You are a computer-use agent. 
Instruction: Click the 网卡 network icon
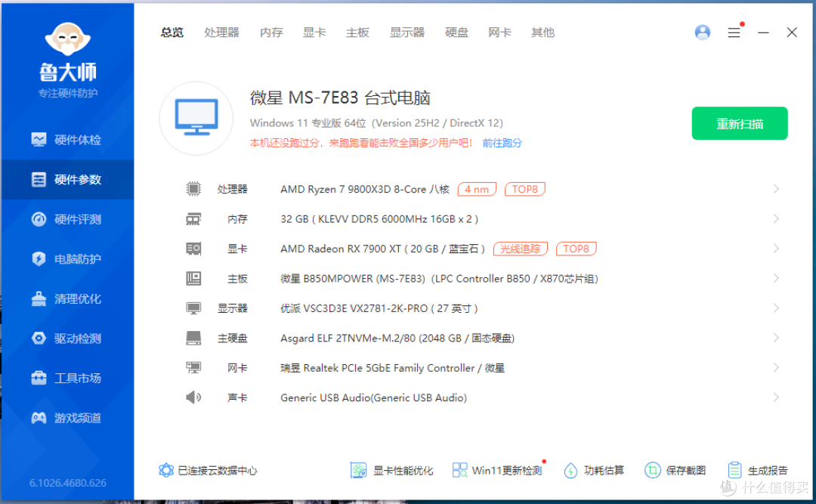tap(193, 367)
